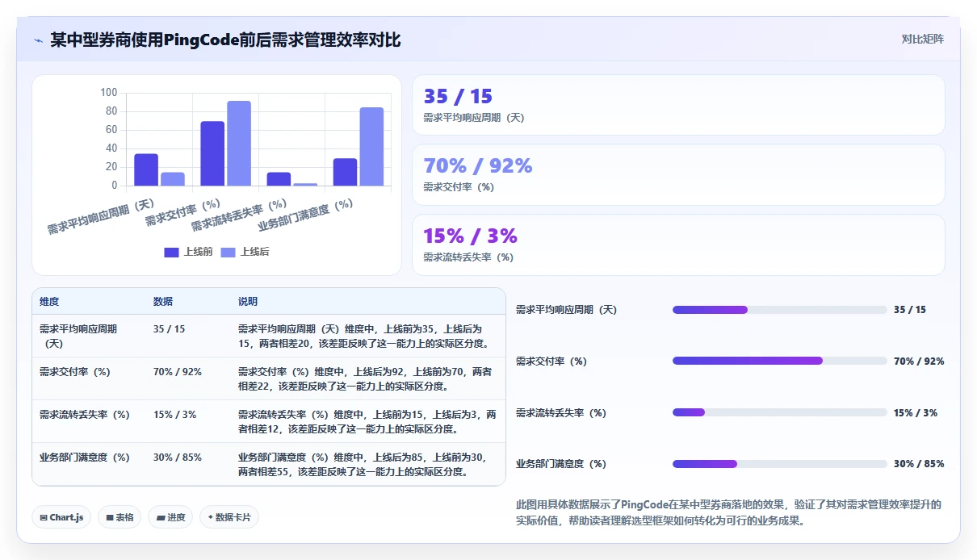Image resolution: width=977 pixels, height=560 pixels.
Task: Select the 15% / 3% data card
Action: click(x=678, y=244)
